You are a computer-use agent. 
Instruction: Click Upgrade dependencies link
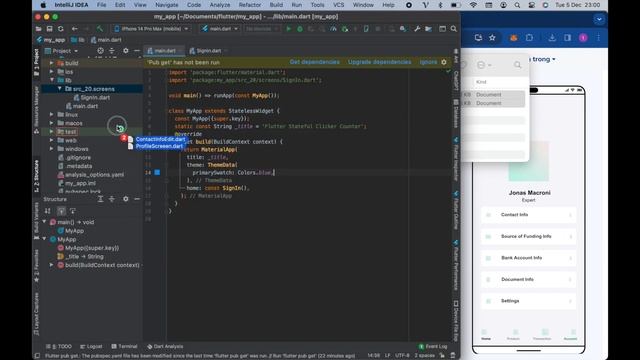click(379, 62)
